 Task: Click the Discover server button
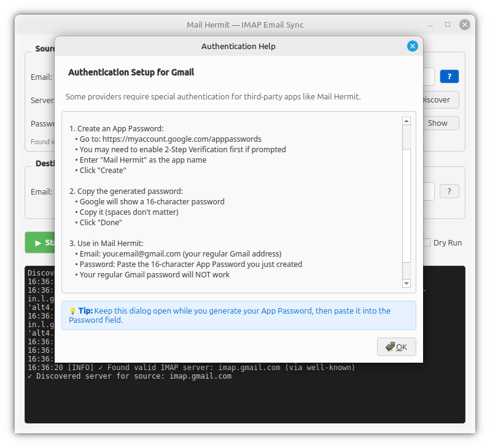click(441, 99)
